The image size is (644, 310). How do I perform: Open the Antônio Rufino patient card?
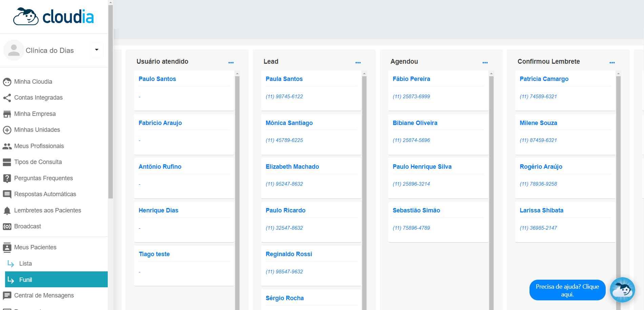[x=184, y=178]
